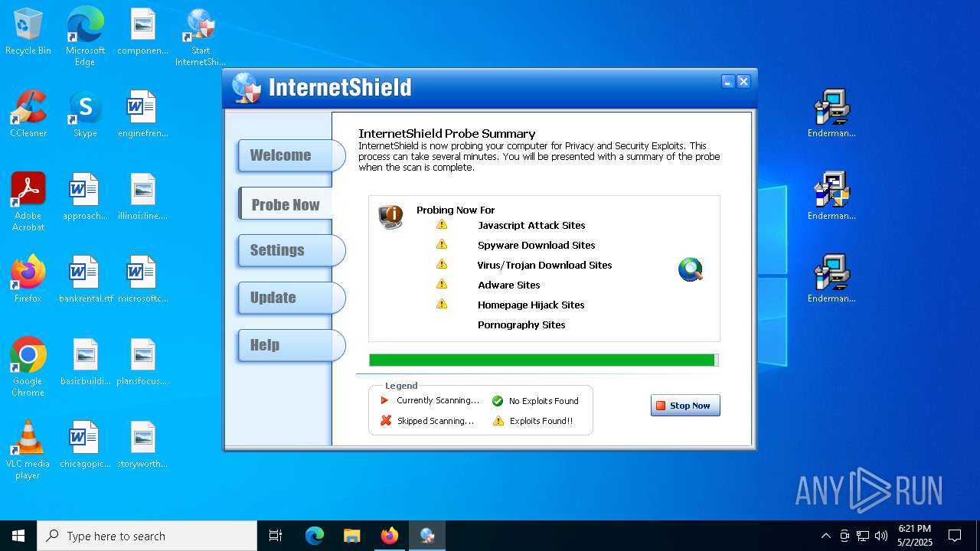The width and height of the screenshot is (980, 551).
Task: Click the yellow Exploits Found legend warning icon
Action: 498,421
